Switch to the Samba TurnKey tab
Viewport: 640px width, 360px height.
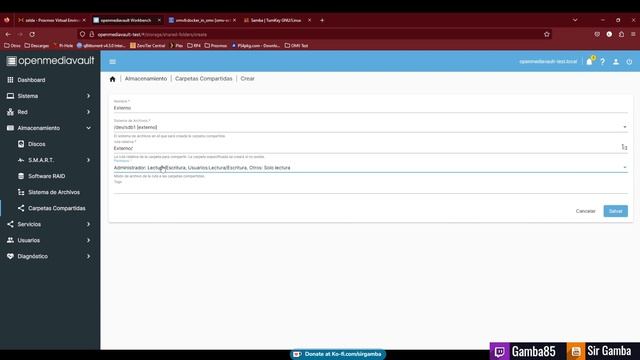pos(275,20)
